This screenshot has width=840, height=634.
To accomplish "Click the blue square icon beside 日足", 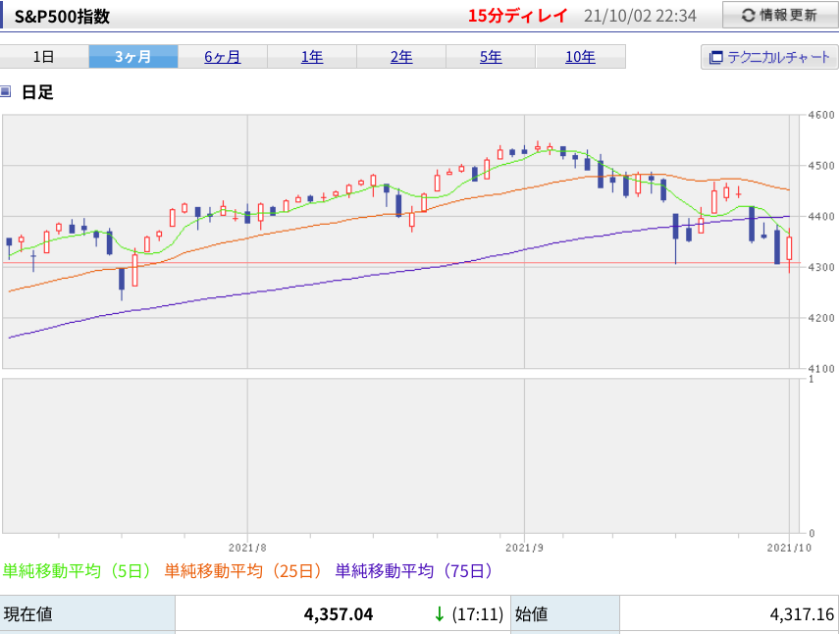I will point(6,91).
